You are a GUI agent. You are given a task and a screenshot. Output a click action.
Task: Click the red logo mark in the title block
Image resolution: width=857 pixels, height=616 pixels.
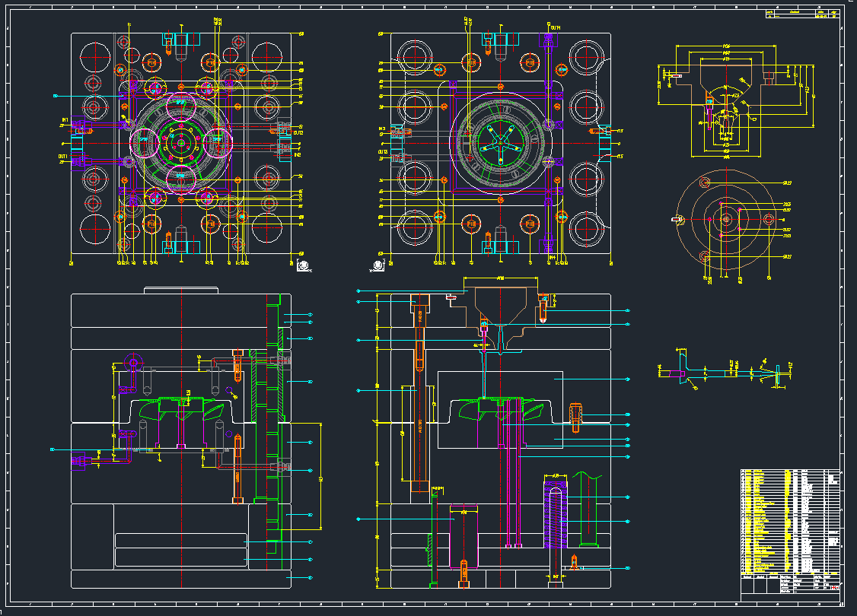tap(835, 586)
